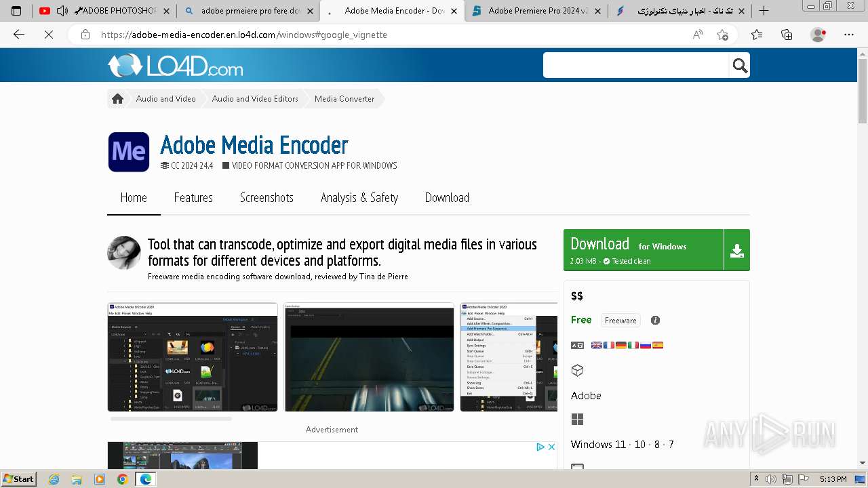
Task: Click the Audio and Video breadcrumb
Action: pyautogui.click(x=165, y=99)
